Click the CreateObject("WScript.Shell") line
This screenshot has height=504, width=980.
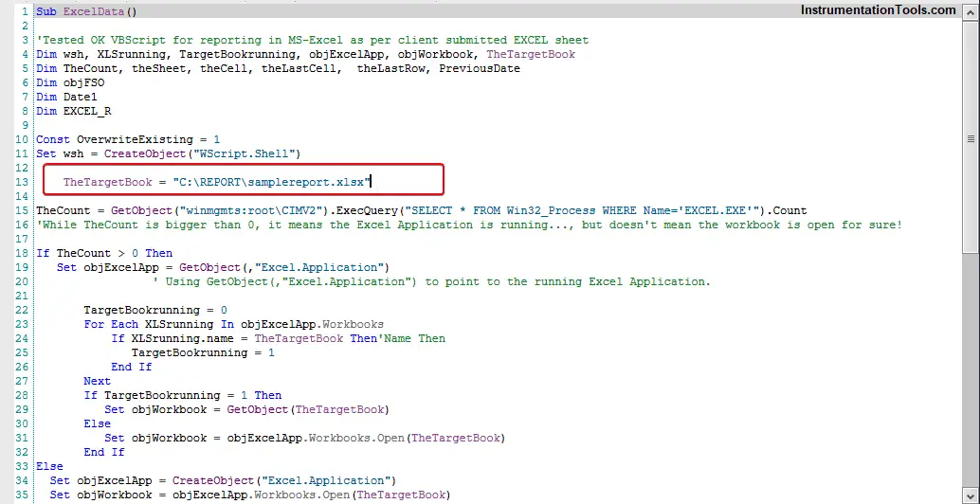[168, 153]
